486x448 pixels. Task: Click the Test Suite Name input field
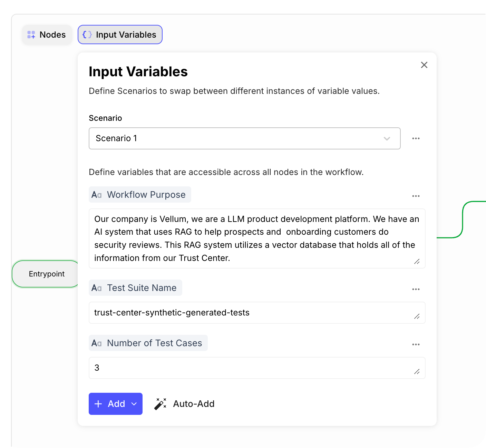(x=257, y=313)
